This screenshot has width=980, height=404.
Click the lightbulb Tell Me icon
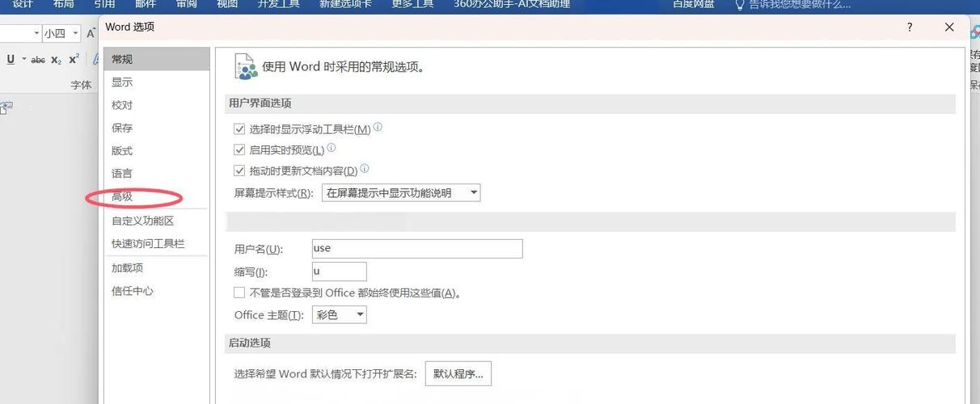[739, 4]
